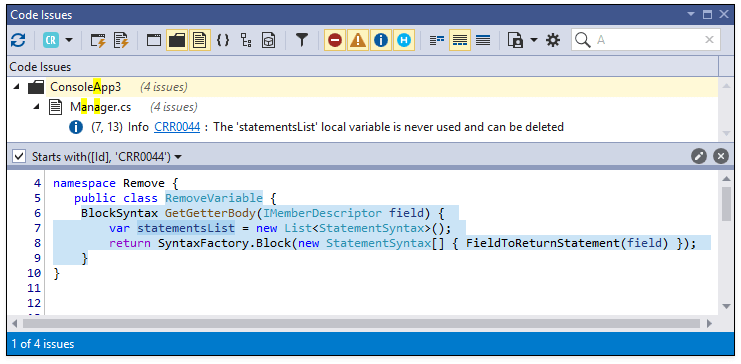Click the document with lightning bolt icon
The image size is (741, 364).
[121, 41]
